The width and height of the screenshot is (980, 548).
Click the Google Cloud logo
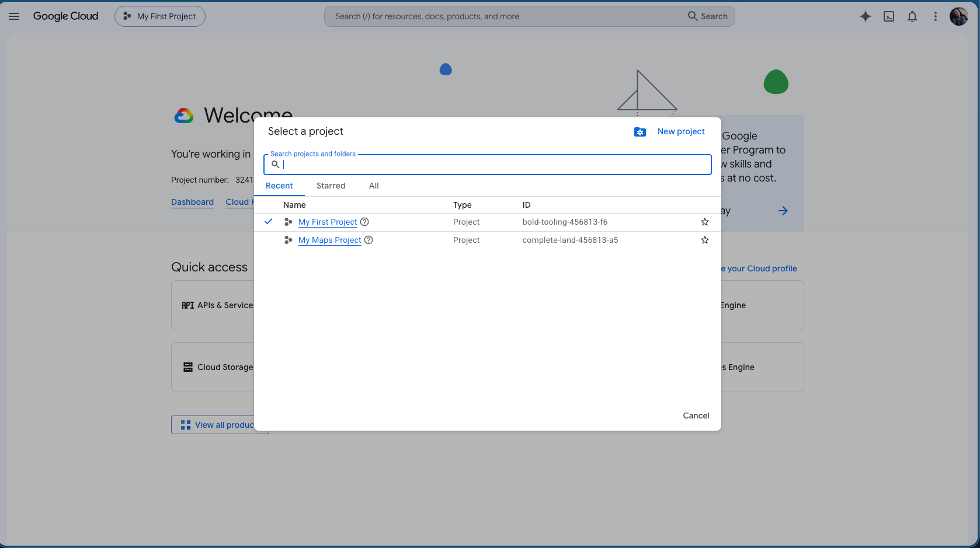tap(66, 16)
